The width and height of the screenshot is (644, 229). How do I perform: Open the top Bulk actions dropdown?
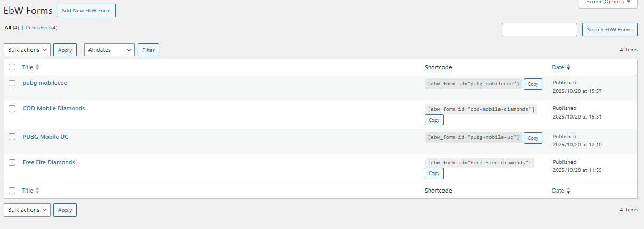27,50
